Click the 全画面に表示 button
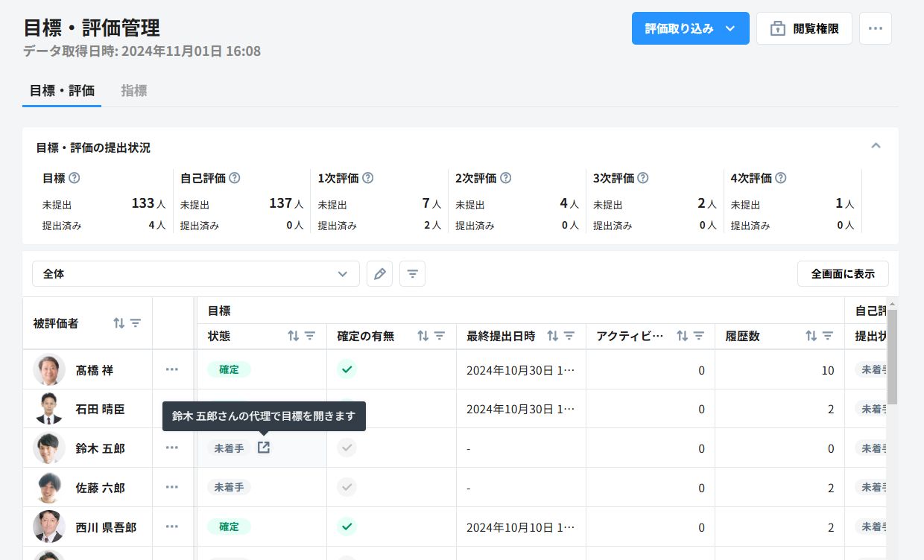 843,274
